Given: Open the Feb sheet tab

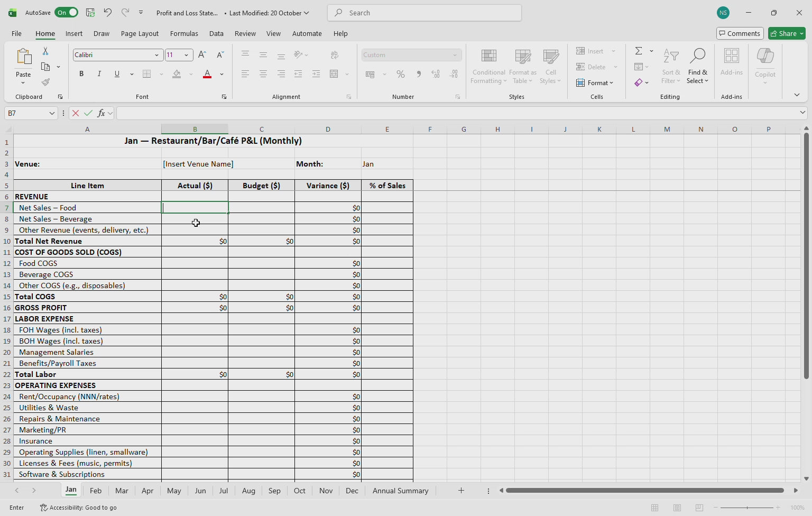Looking at the screenshot, I should coord(96,491).
